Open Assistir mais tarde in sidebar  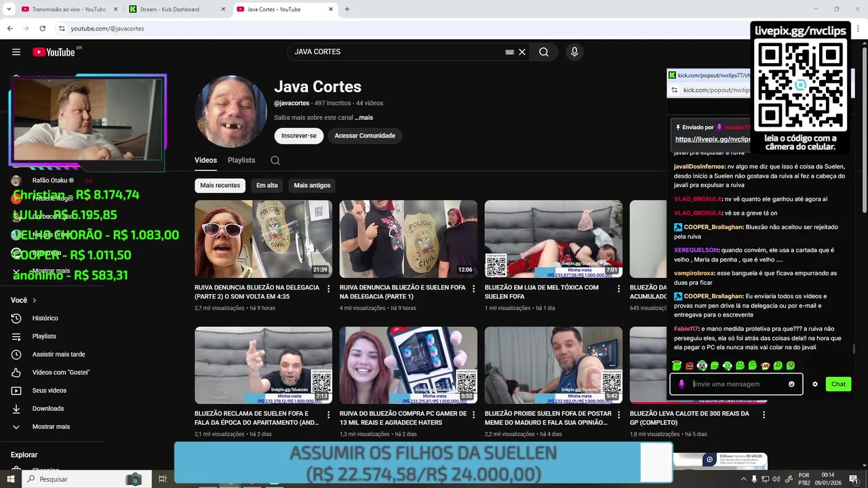pyautogui.click(x=58, y=354)
